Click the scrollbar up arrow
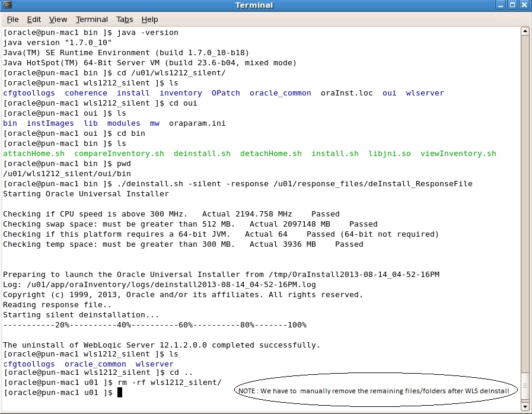Screen dimensions: 532x414 click(525, 31)
